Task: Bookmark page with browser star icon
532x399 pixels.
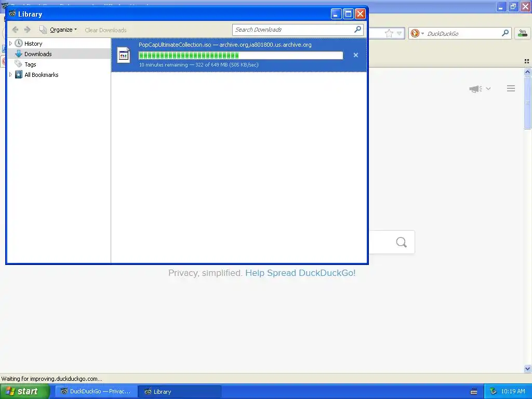Action: tap(389, 33)
